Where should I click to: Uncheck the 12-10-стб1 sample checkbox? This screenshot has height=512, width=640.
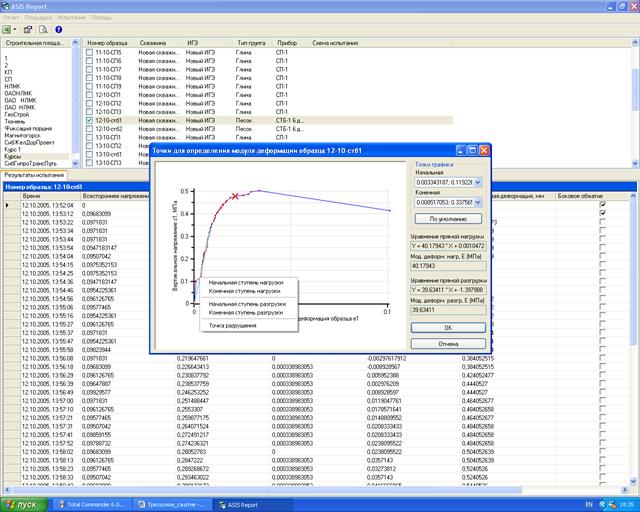coord(90,120)
